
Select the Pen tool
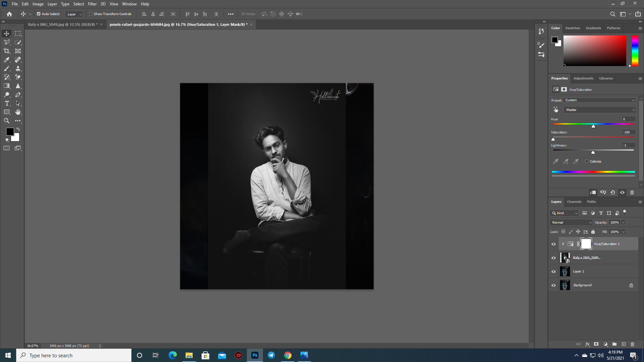click(18, 95)
